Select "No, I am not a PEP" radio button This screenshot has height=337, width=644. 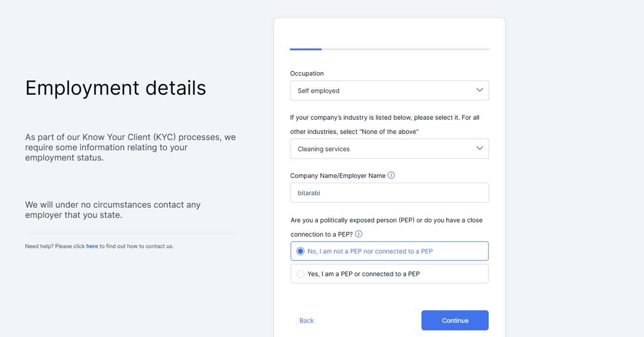300,251
